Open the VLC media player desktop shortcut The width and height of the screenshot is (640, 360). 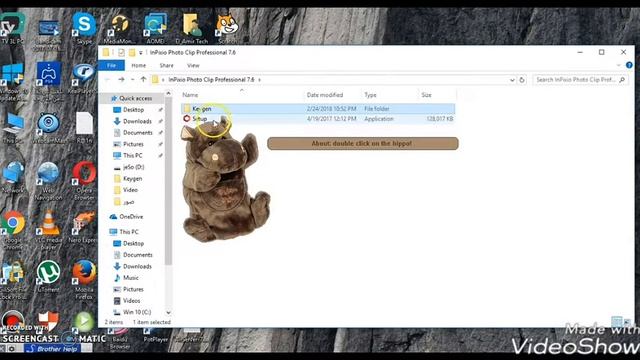click(49, 229)
